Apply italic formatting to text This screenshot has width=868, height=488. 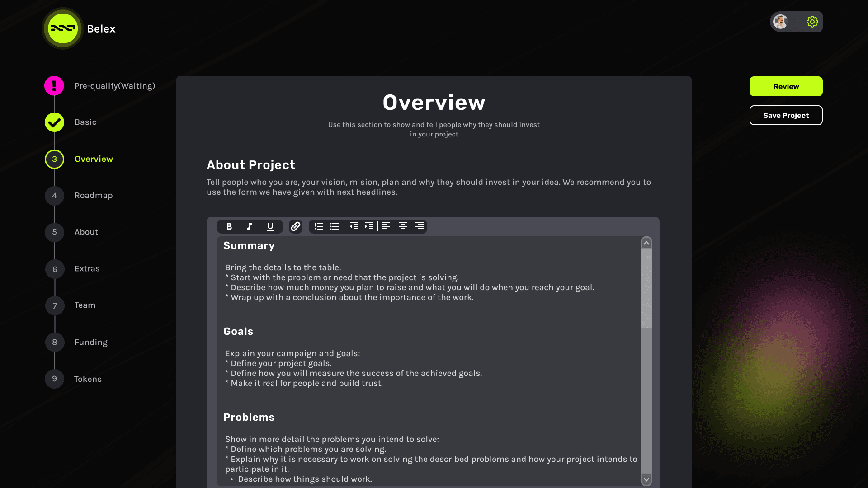[249, 226]
